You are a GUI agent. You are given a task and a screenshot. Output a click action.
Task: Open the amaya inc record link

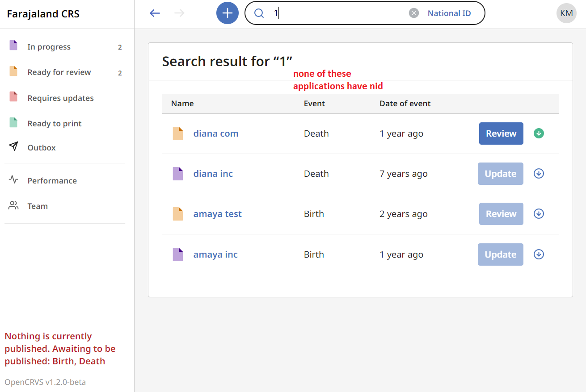pos(215,254)
